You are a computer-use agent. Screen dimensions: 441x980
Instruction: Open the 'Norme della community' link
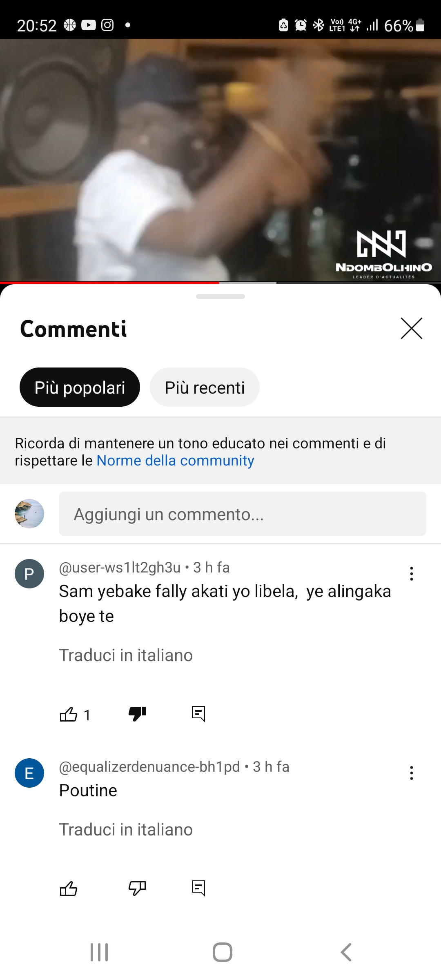click(175, 461)
